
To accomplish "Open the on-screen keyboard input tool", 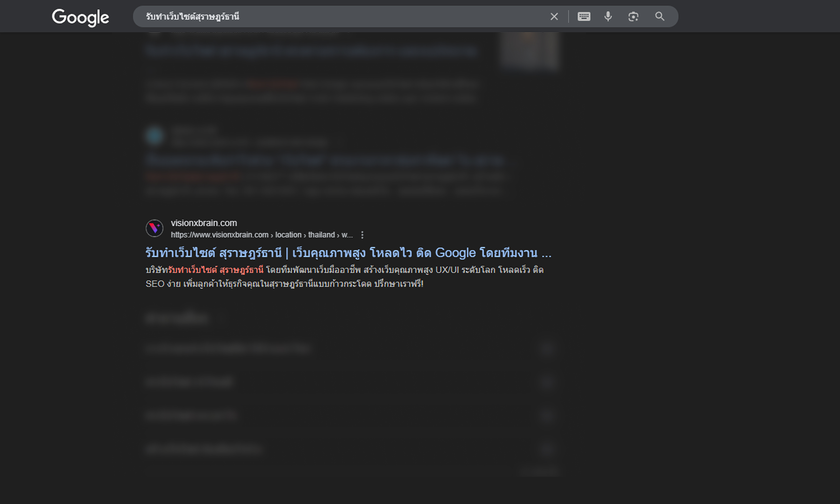I will 584,16.
